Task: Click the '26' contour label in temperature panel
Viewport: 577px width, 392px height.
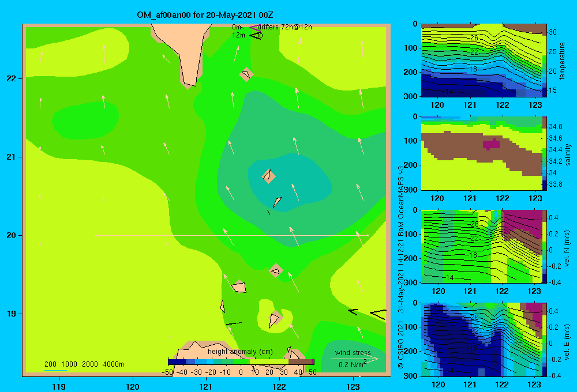Action: pos(474,38)
